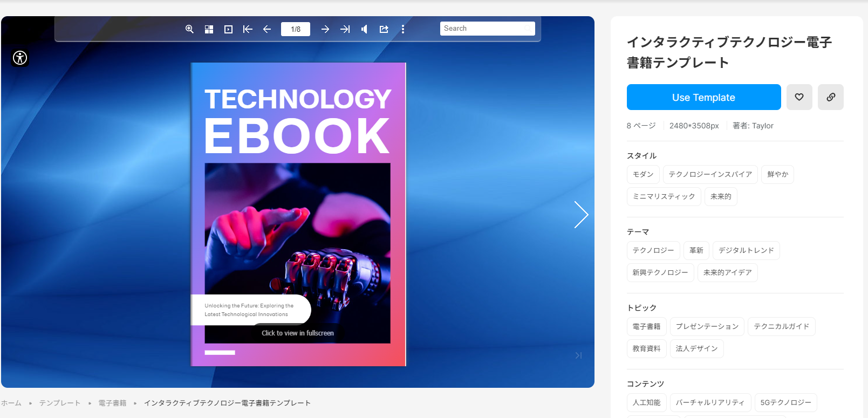Image resolution: width=868 pixels, height=418 pixels.
Task: Open the ebook cover in fullscreen
Action: pyautogui.click(x=298, y=333)
